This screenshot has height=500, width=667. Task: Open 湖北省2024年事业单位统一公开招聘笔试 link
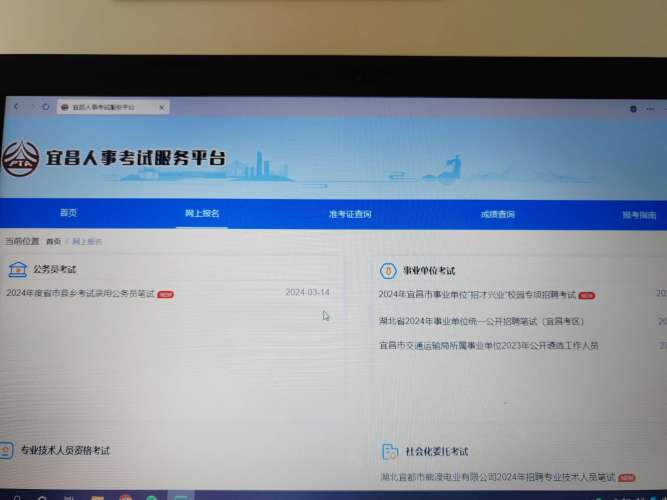pyautogui.click(x=481, y=321)
